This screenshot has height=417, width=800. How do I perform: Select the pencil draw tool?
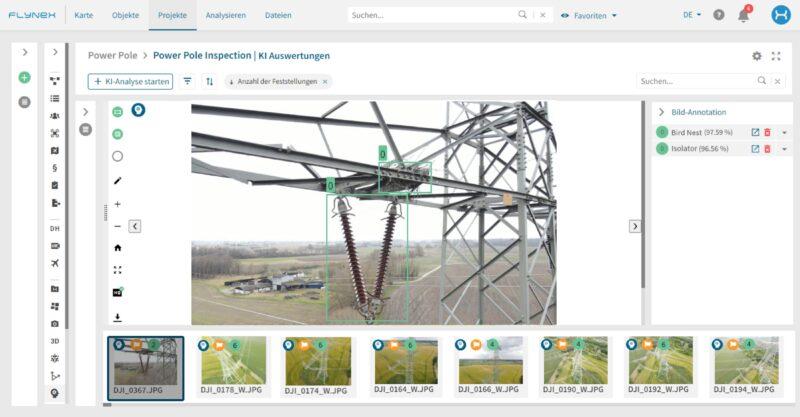[117, 180]
